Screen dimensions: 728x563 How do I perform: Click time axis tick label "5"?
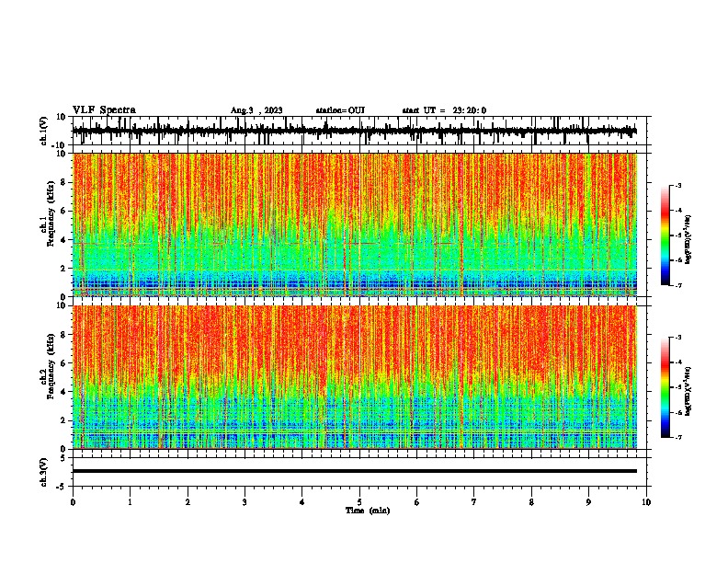(x=359, y=502)
